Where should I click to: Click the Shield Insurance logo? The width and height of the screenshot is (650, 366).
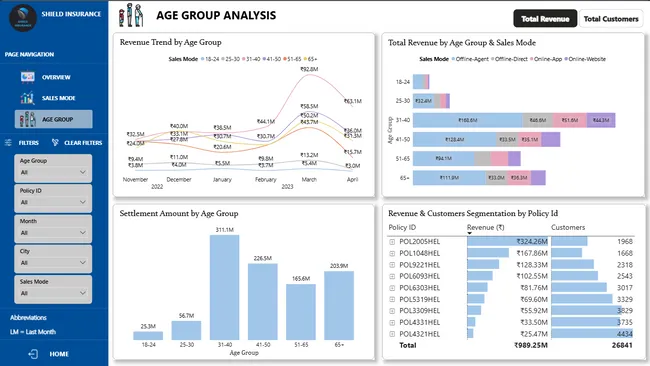coord(23,17)
